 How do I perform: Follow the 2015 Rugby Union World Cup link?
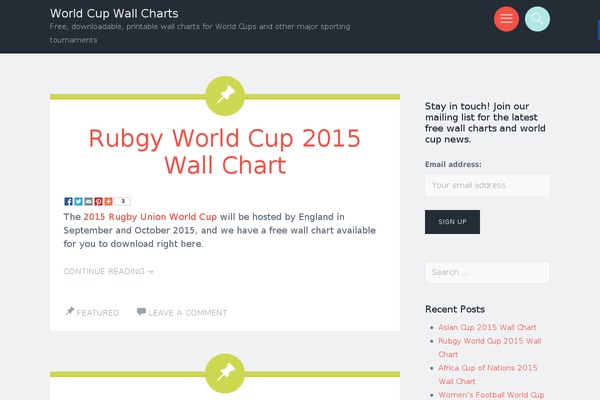click(x=150, y=217)
